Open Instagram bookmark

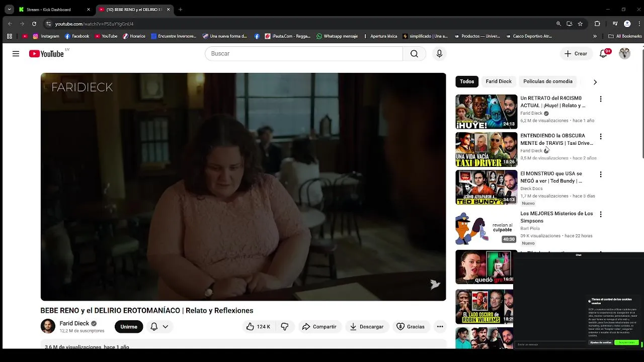click(x=46, y=36)
